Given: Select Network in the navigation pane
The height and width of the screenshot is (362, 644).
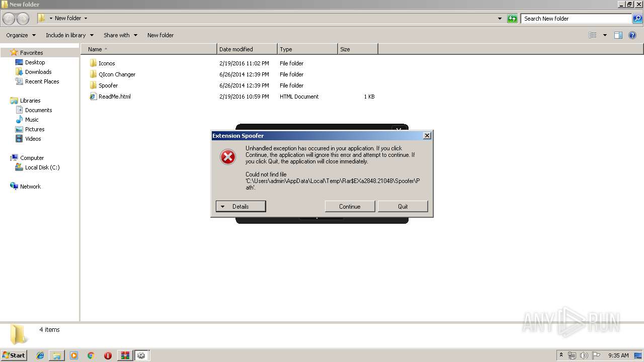Looking at the screenshot, I should point(30,187).
